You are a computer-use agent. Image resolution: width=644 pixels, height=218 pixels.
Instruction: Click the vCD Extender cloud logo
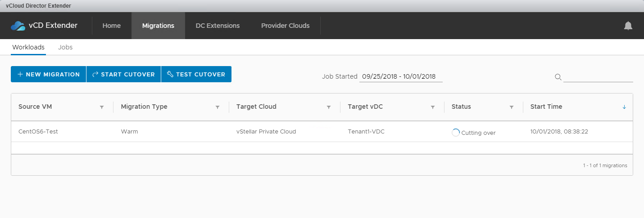point(18,26)
